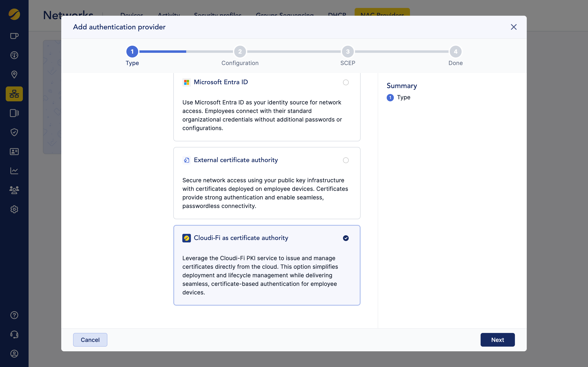The image size is (588, 367).
Task: Select the External certificate authority option
Action: coord(346,160)
